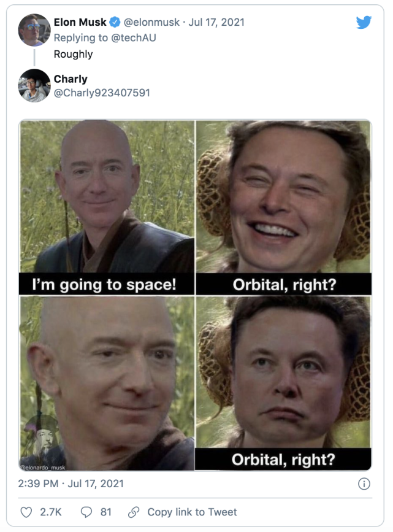The width and height of the screenshot is (393, 532).
Task: Open the bottom-right "Orbital, right?" panel
Action: coord(283,383)
